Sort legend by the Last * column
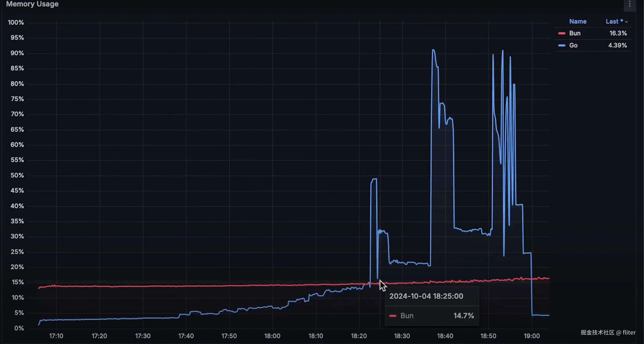 pyautogui.click(x=614, y=21)
